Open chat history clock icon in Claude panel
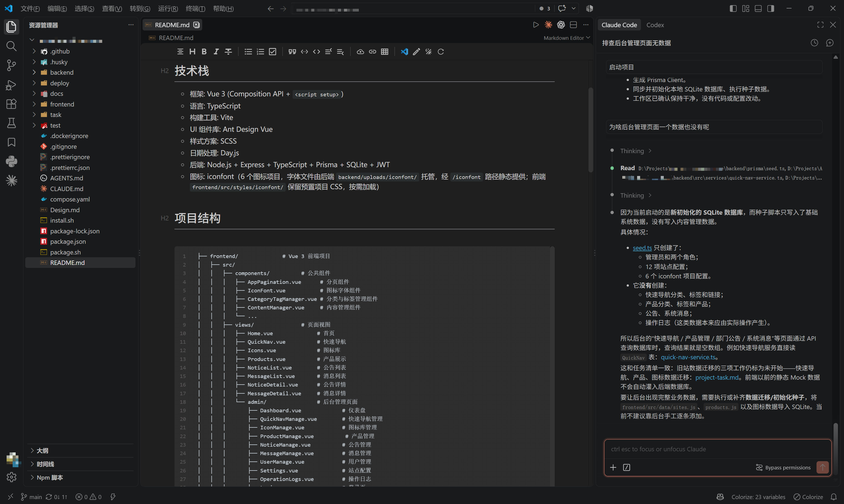The height and width of the screenshot is (504, 844). click(x=814, y=43)
